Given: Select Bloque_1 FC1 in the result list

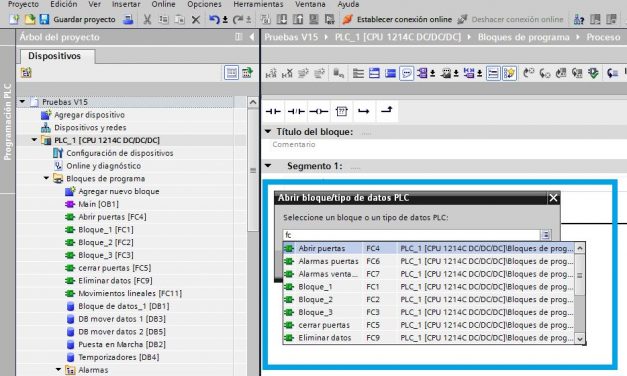Looking at the screenshot, I should click(x=428, y=287).
